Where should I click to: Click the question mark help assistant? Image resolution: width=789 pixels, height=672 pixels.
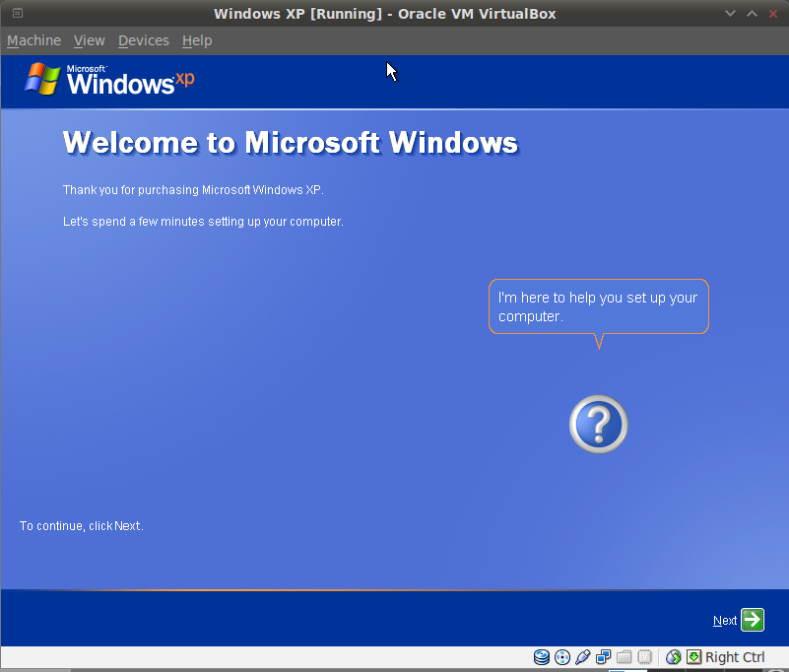point(598,425)
